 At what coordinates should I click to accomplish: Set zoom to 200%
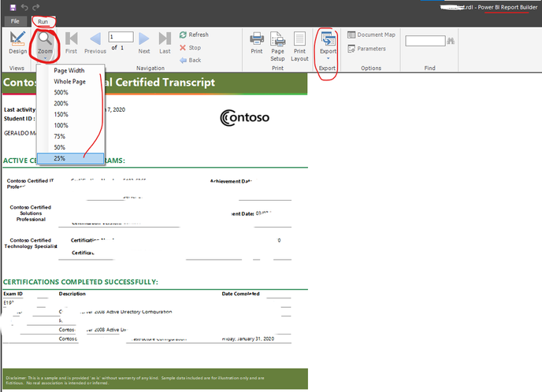71,103
